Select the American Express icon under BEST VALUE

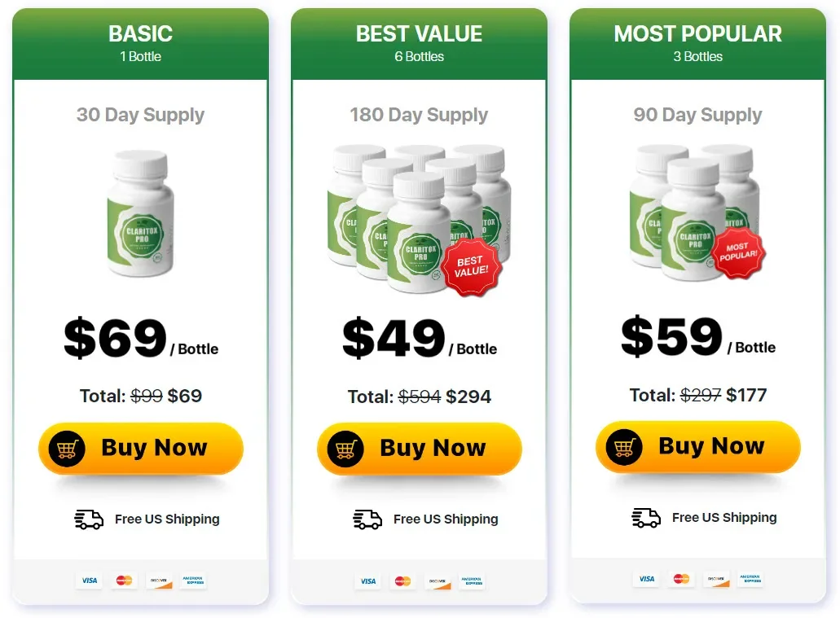(473, 582)
